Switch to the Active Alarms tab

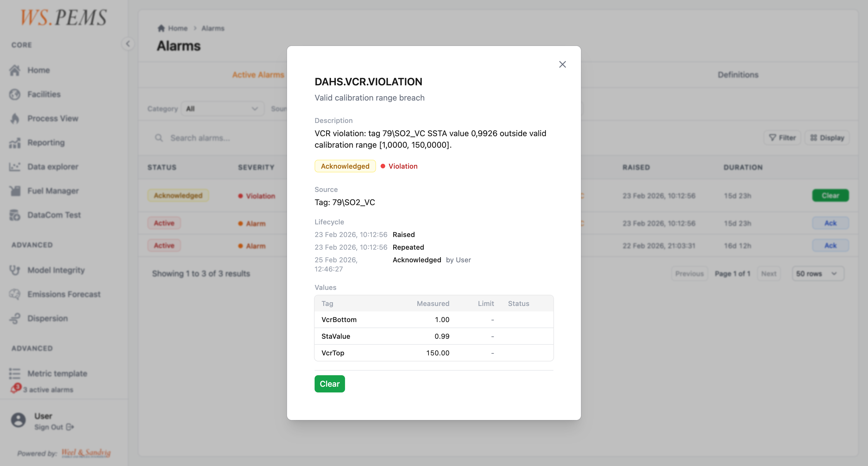point(258,75)
